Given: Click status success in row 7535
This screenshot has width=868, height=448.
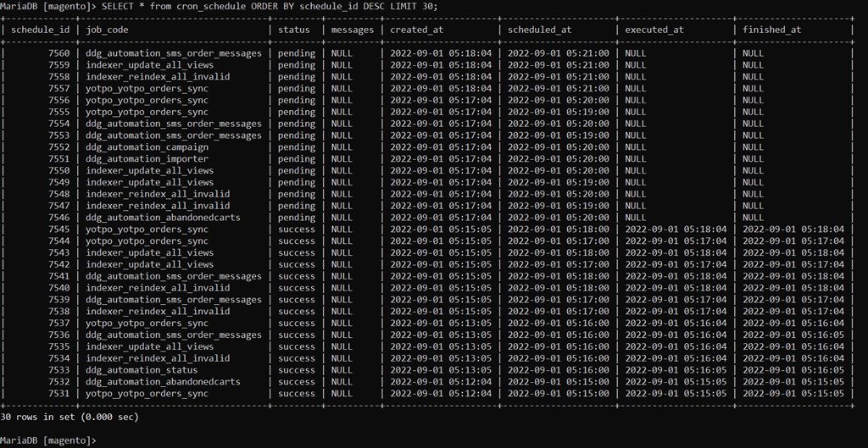Looking at the screenshot, I should click(297, 346).
